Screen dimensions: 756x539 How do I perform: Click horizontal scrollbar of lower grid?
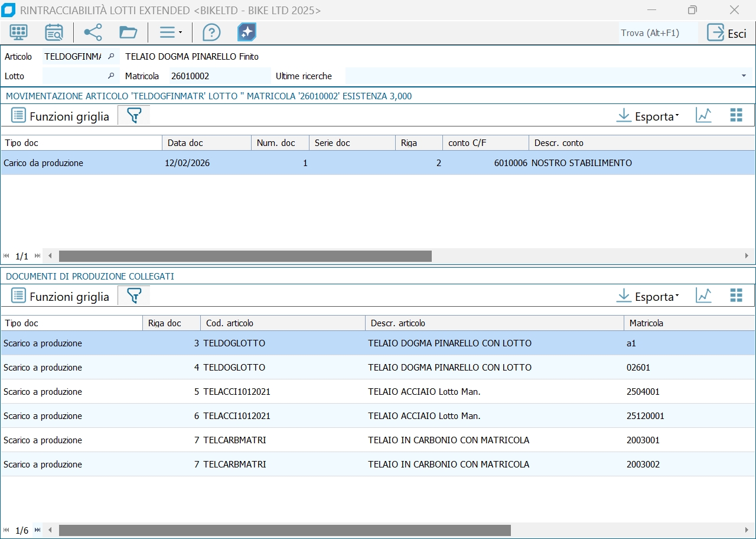click(x=284, y=530)
